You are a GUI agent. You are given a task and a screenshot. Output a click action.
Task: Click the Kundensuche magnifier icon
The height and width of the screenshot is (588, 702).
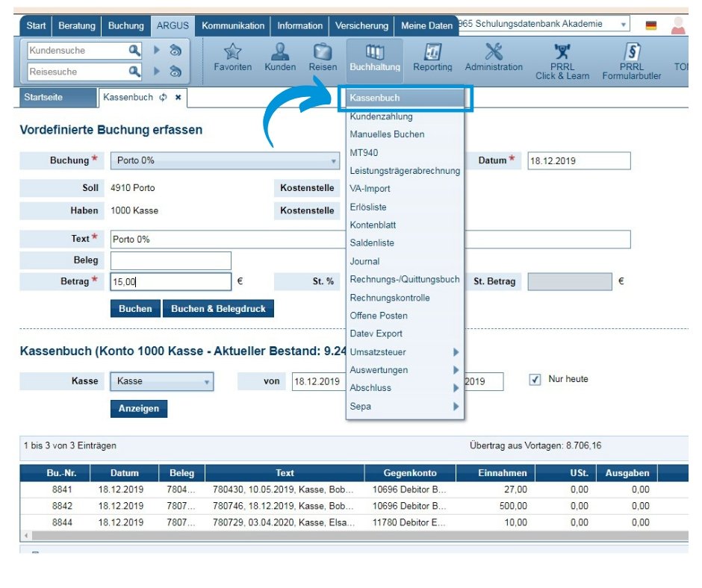(x=134, y=51)
